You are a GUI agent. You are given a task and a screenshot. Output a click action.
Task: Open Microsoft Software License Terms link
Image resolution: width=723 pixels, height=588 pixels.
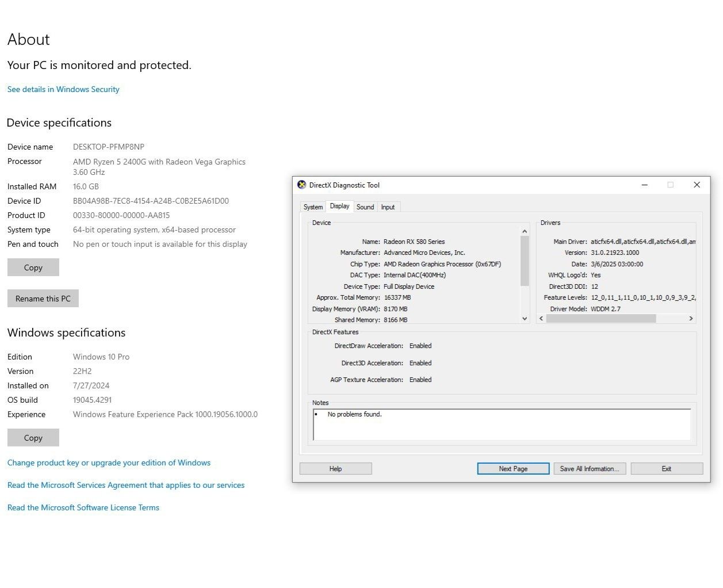(x=83, y=507)
